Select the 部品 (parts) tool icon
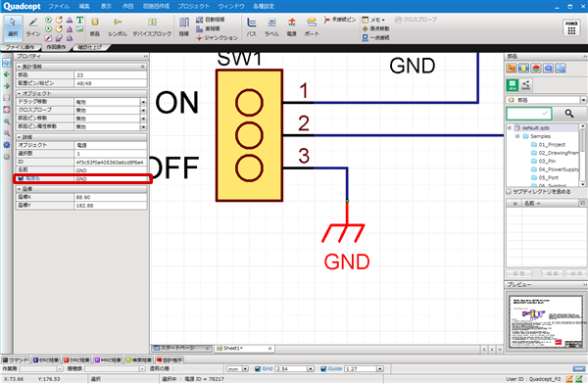 point(95,26)
